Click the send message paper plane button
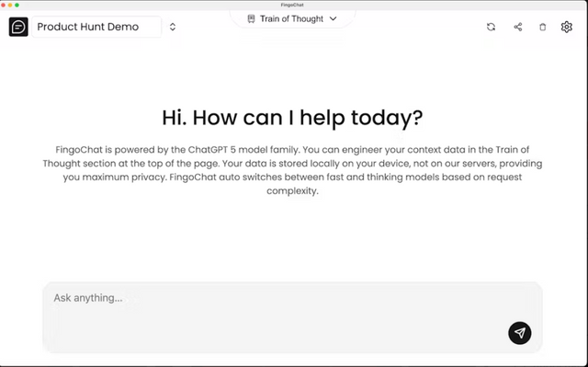Viewport: 588px width, 367px height. [520, 333]
